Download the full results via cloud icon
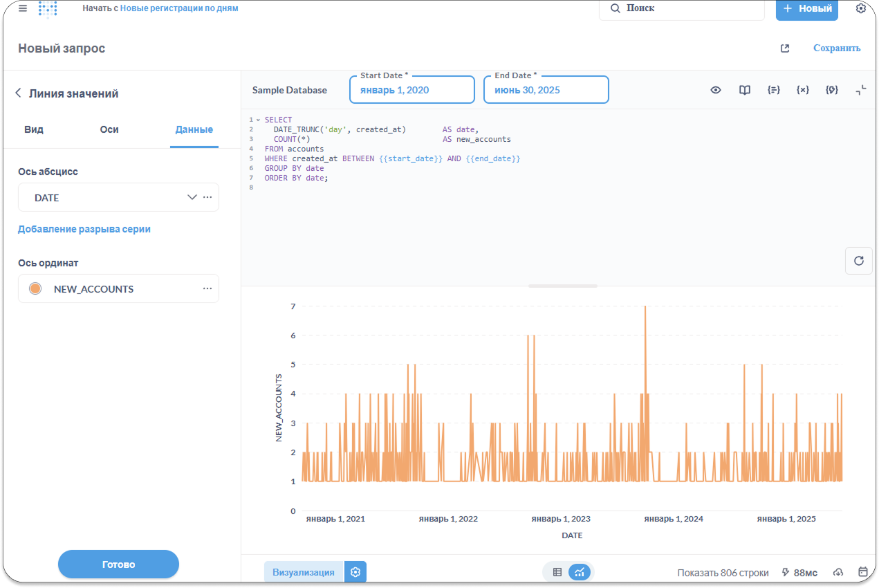Viewport: 879px width, 588px height. (838, 572)
